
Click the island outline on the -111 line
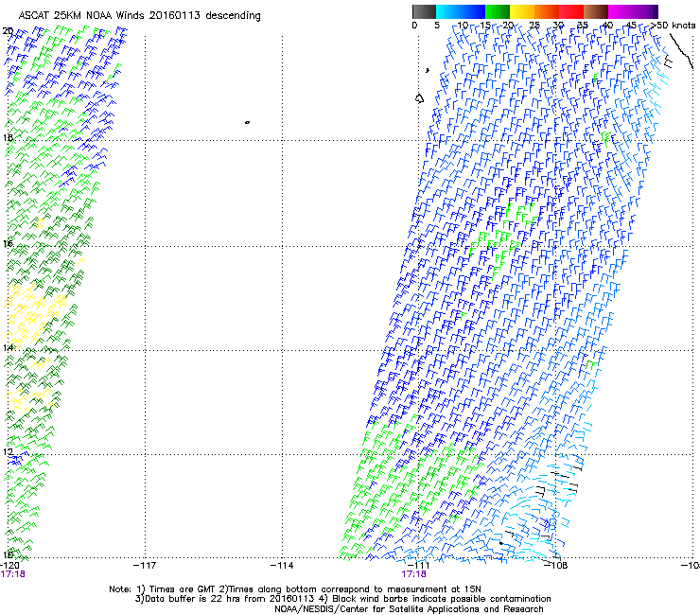point(419,98)
